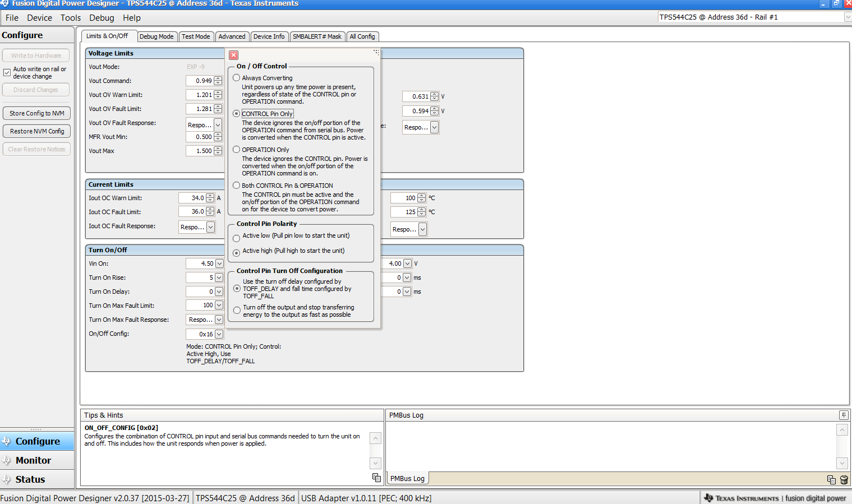
Task: Click the Vout Command value field
Action: click(x=200, y=81)
